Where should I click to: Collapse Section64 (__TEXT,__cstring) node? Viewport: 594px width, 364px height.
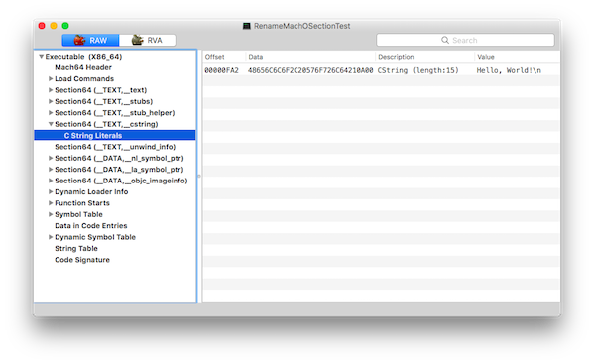click(x=51, y=124)
